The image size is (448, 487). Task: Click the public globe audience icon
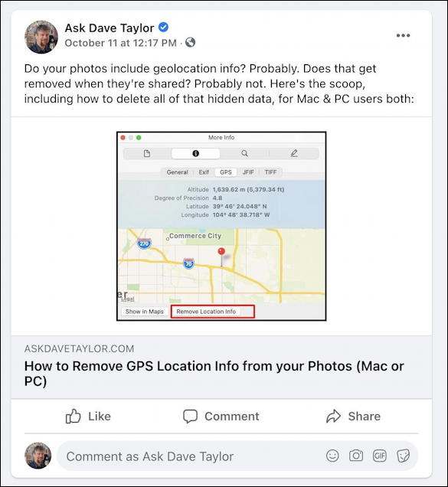coord(190,42)
